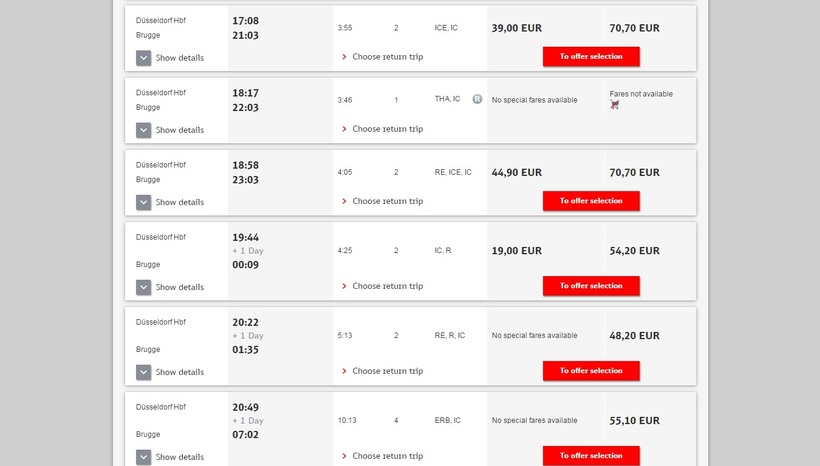Go to offer selection for 19:44 train

(591, 286)
